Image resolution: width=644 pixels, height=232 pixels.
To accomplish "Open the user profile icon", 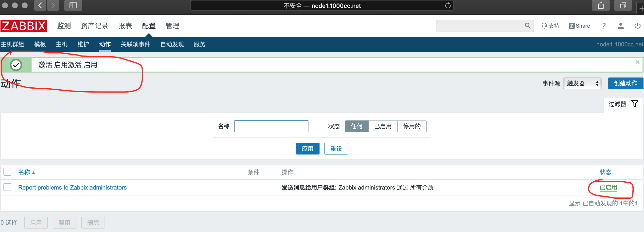I will click(621, 26).
